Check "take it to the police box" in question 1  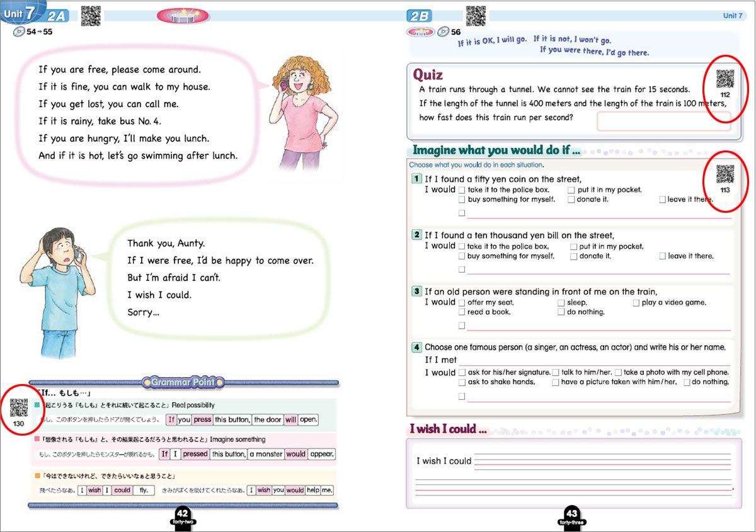tap(462, 190)
